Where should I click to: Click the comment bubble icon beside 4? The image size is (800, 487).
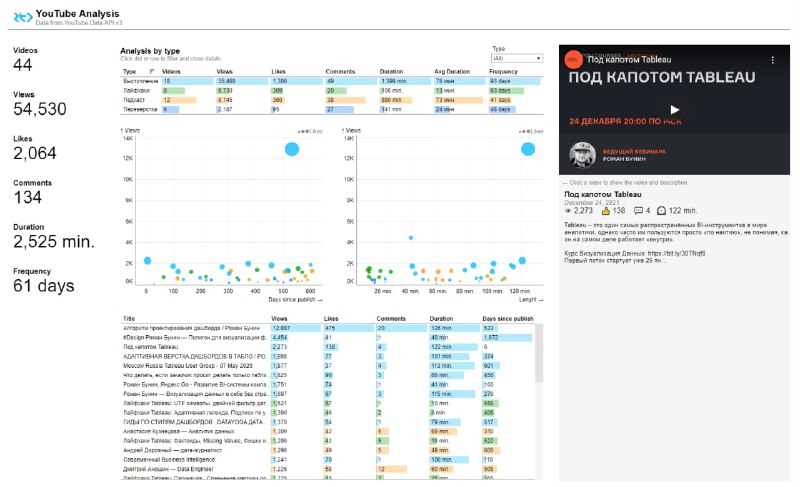click(638, 211)
